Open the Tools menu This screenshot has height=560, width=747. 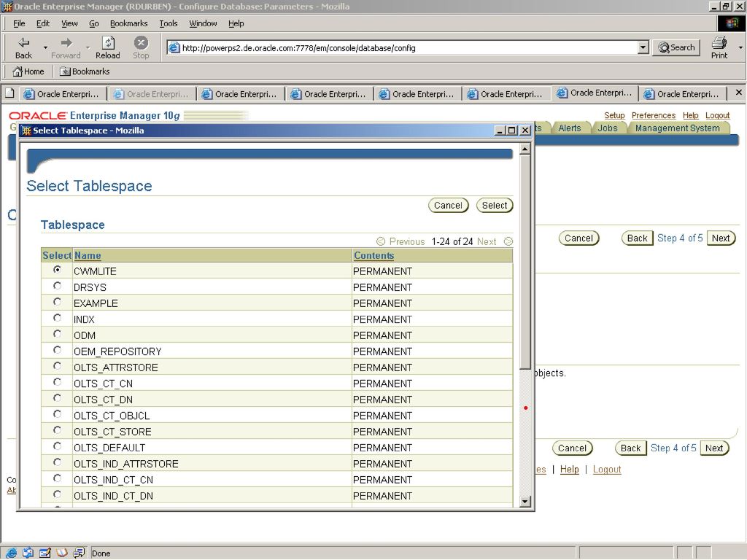click(169, 23)
